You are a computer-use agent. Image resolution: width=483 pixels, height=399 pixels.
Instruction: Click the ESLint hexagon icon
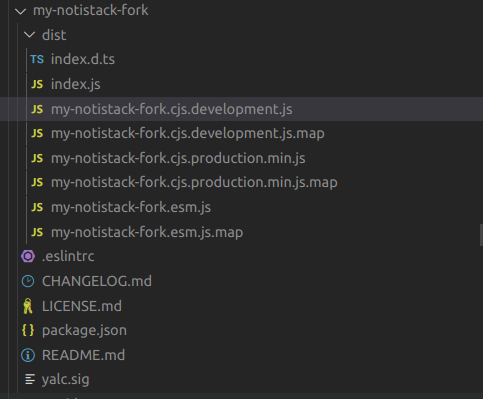coord(28,256)
